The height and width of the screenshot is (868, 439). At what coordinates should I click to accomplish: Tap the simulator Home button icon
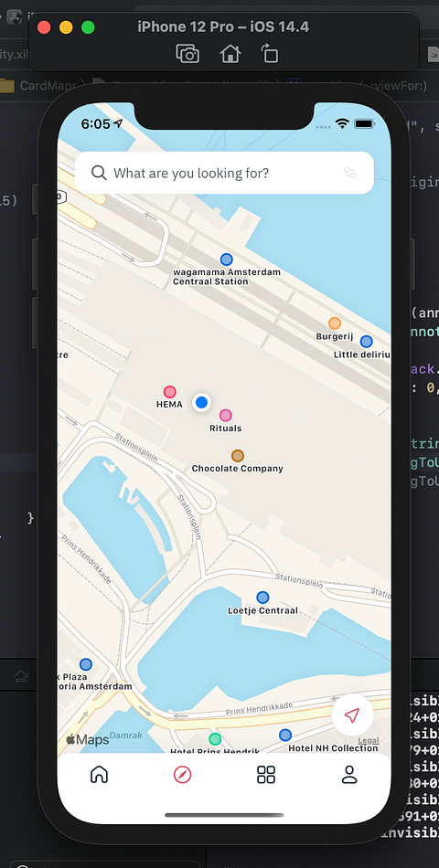click(x=230, y=54)
